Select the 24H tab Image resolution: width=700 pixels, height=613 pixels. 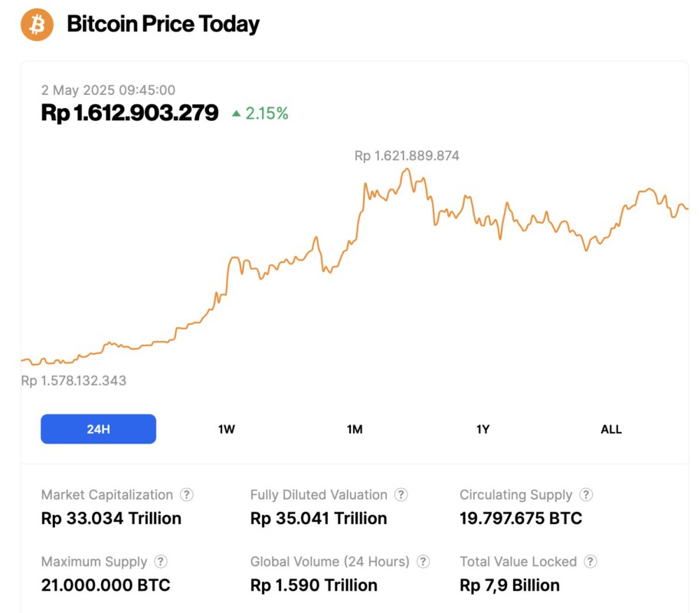[98, 429]
